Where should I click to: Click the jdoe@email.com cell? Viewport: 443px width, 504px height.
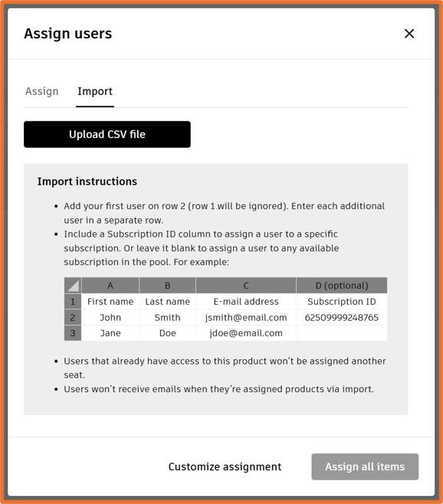(246, 333)
